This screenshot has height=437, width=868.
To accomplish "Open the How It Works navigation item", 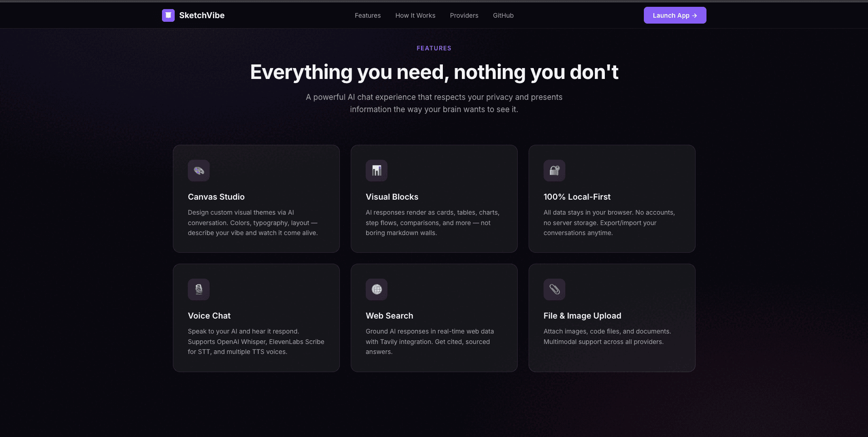I will pos(415,15).
